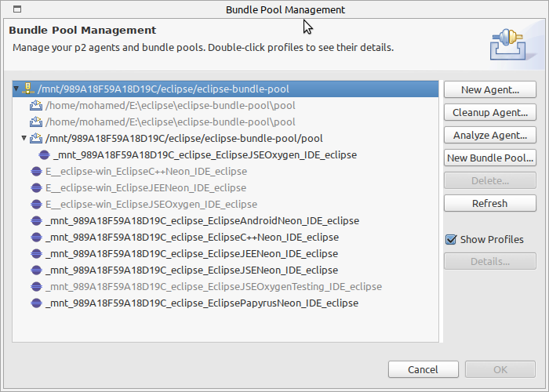Click profile icon of EclipsePapyrusNeon entry
The height and width of the screenshot is (392, 549).
pos(36,303)
